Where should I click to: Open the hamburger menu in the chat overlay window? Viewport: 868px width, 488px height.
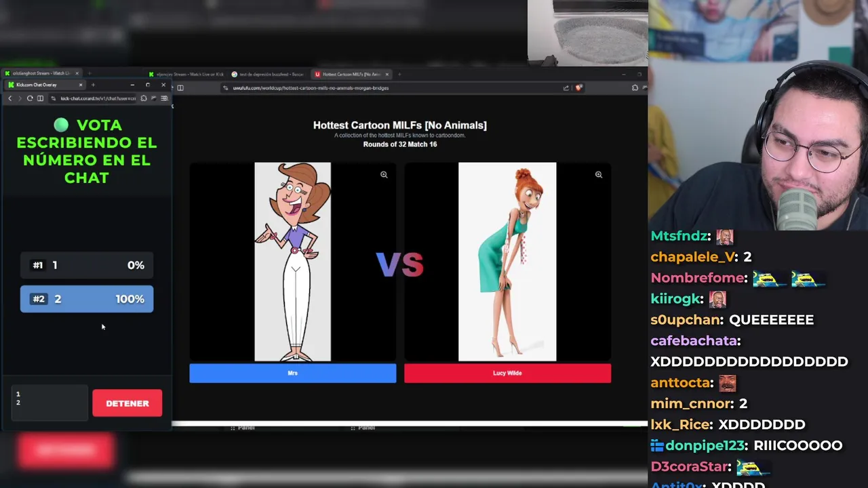pyautogui.click(x=164, y=98)
